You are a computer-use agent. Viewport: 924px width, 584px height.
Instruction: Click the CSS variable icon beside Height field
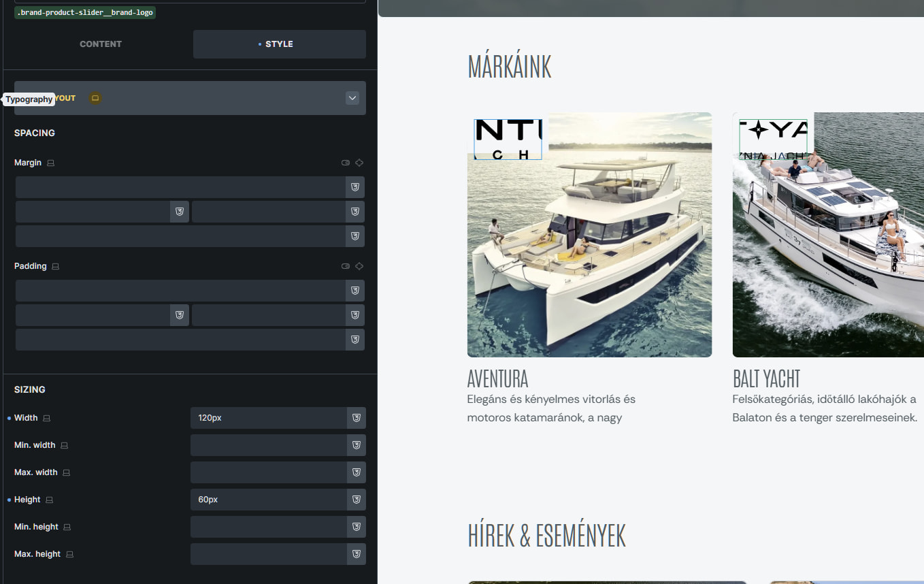356,500
